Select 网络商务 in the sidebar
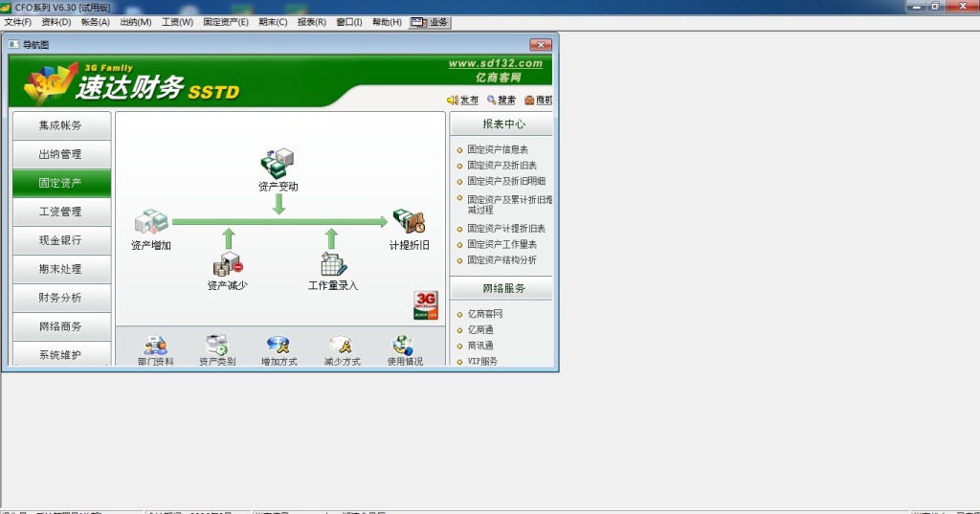Image resolution: width=980 pixels, height=514 pixels. (61, 327)
